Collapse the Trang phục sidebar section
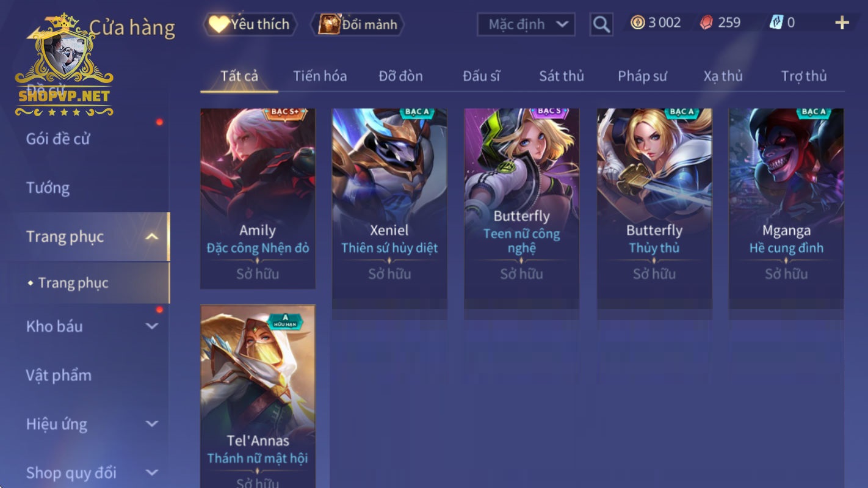Viewport: 868px width, 488px height. point(152,236)
